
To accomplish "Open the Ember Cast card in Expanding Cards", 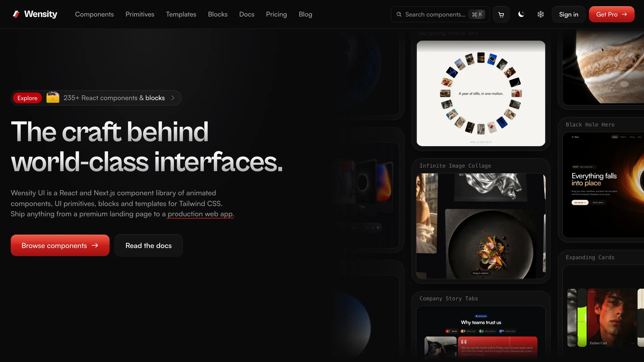I will point(612,318).
